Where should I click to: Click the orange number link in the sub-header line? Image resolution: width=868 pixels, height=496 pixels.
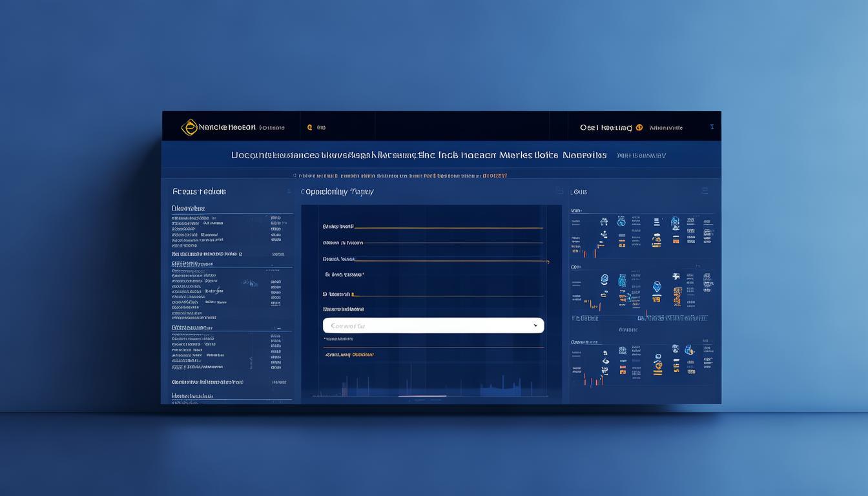coord(495,175)
